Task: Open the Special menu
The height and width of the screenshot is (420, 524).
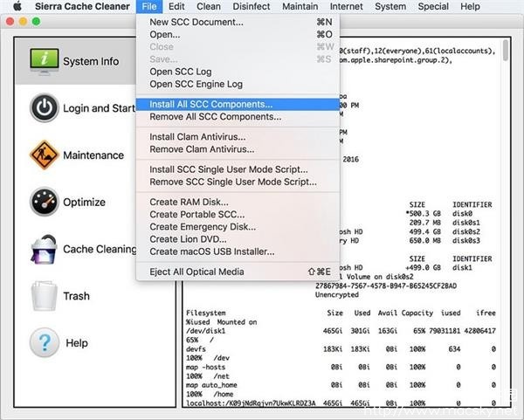Action: pyautogui.click(x=433, y=6)
